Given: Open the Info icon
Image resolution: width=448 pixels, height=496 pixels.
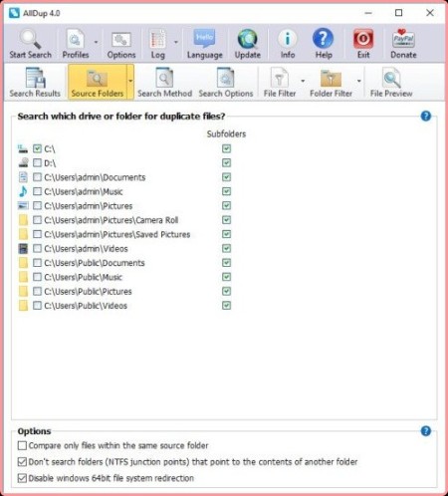Looking at the screenshot, I should [x=288, y=39].
